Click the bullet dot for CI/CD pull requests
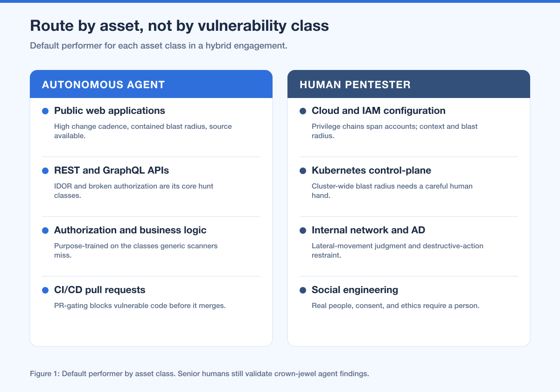 [x=45, y=290]
